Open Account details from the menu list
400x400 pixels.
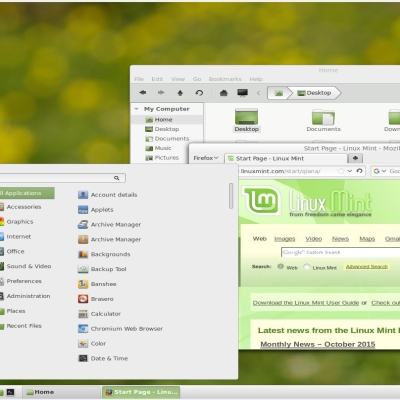click(x=107, y=195)
